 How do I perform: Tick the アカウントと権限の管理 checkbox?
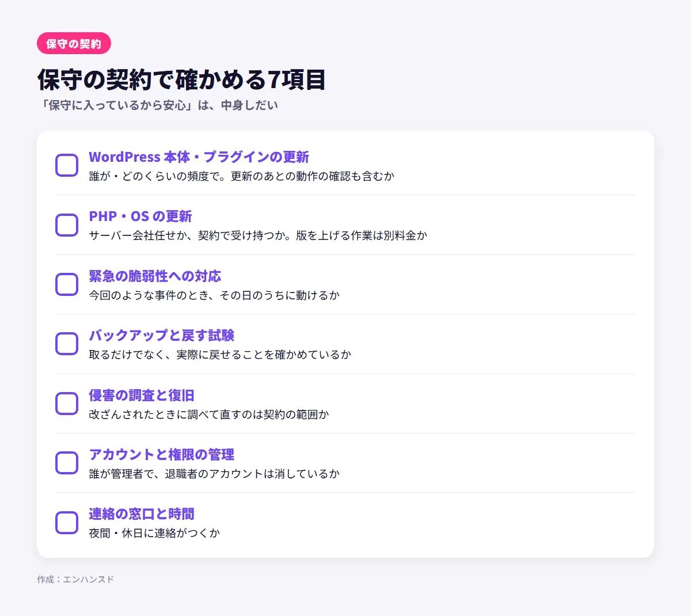pos(67,463)
